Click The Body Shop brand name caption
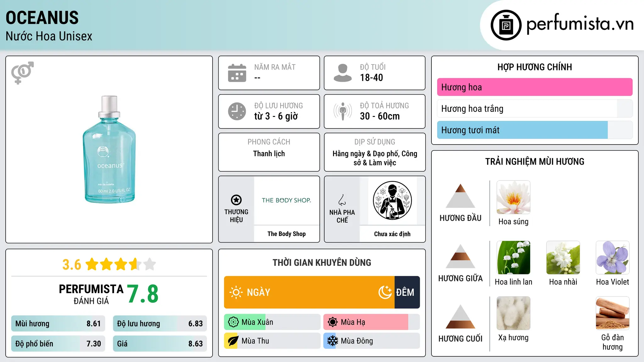 tap(286, 234)
